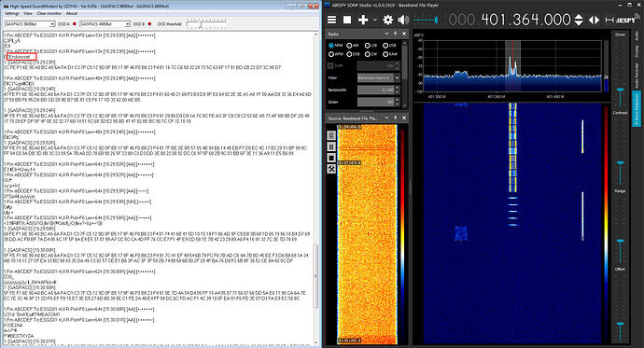Click Clear monitor in SoundModem
This screenshot has width=644, height=348.
(x=49, y=13)
